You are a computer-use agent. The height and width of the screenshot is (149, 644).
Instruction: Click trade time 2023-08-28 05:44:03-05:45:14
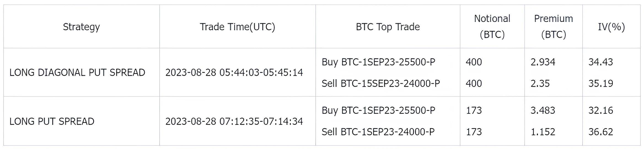pyautogui.click(x=234, y=72)
